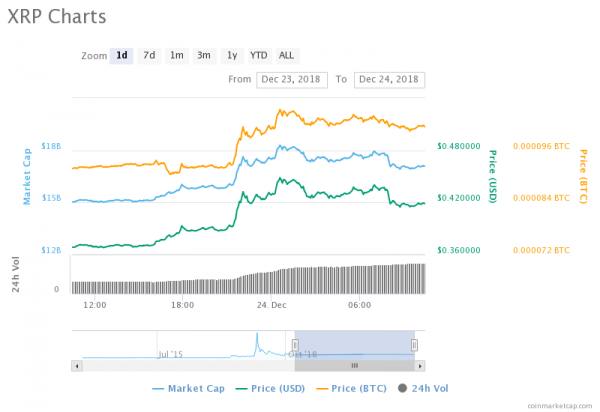Toggle Price (USD) series in legend
The height and width of the screenshot is (412, 600).
270,389
